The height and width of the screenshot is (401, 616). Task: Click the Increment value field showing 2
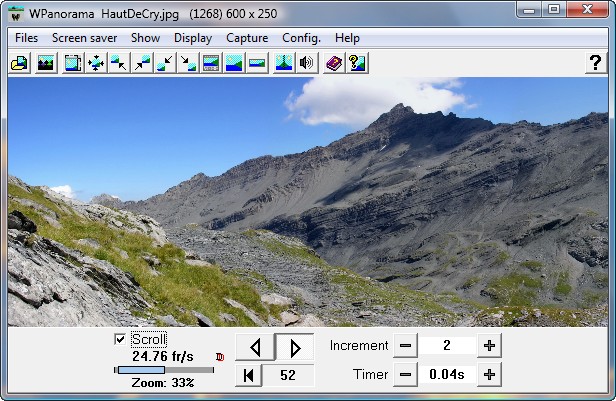pos(447,346)
